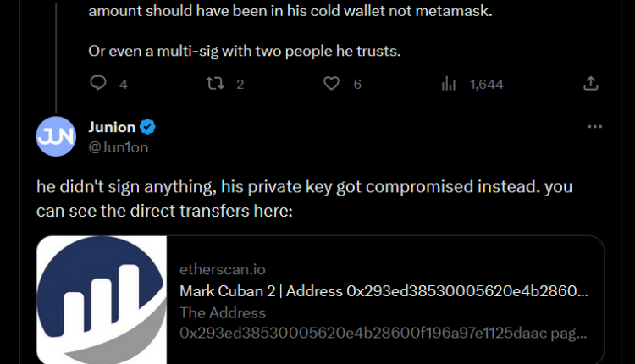The height and width of the screenshot is (364, 635).
Task: Click the 1,644 views count
Action: coord(486,84)
